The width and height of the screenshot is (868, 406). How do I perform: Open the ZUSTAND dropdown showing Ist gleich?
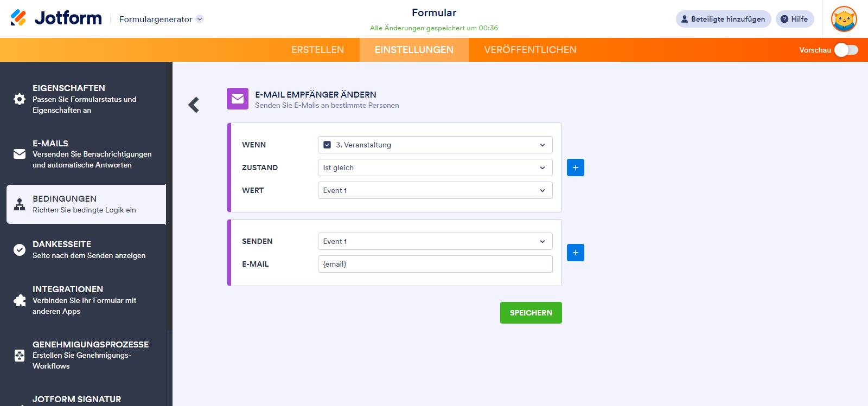[435, 167]
